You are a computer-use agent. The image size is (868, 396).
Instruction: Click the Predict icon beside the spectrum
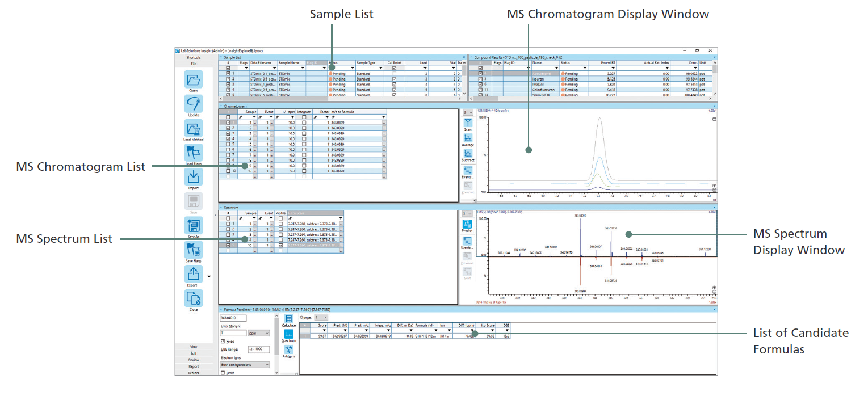467,224
